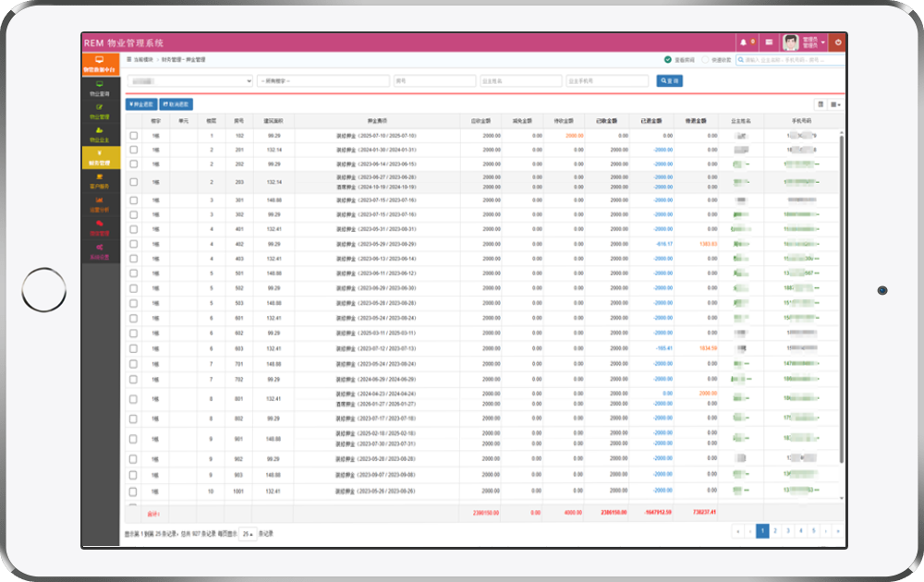The image size is (924, 582).
Task: Open 运营分析 chart icon in sidebar
Action: click(x=100, y=204)
